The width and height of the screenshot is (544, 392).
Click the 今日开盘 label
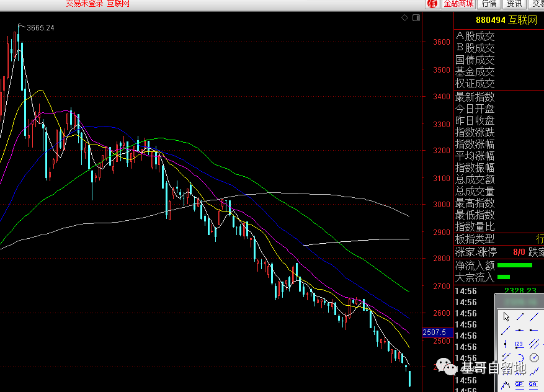point(475,109)
